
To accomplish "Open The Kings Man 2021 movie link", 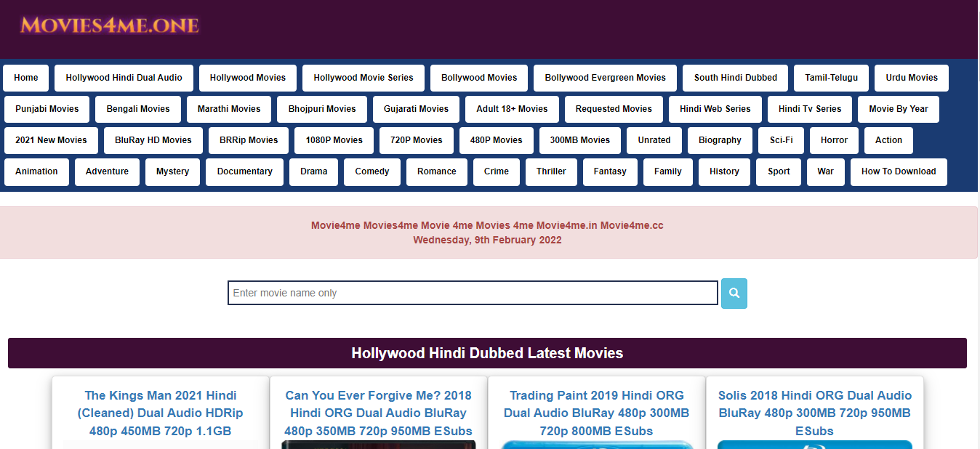I will (x=161, y=413).
